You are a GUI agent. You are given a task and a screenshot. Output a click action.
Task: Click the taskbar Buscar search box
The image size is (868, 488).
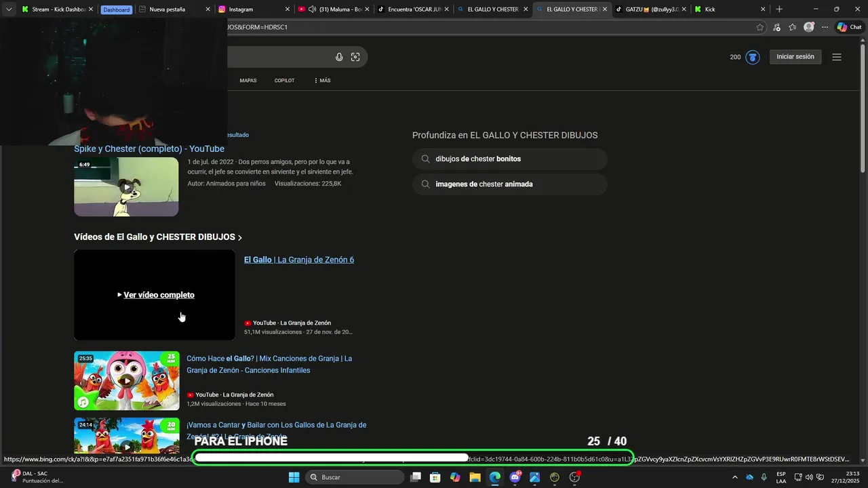(354, 477)
